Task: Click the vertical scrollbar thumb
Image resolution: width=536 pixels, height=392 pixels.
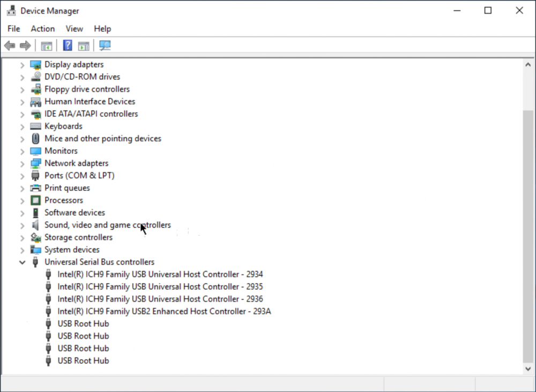Action: (x=528, y=237)
